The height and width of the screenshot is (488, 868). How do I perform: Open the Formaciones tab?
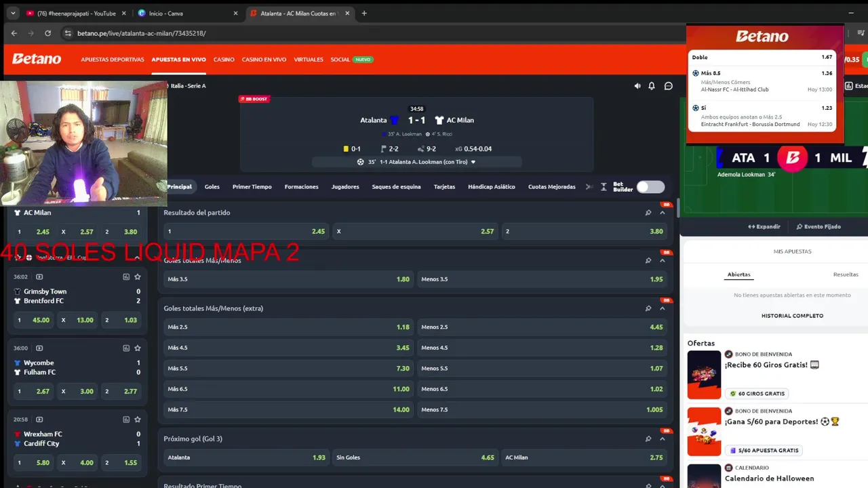click(x=301, y=186)
